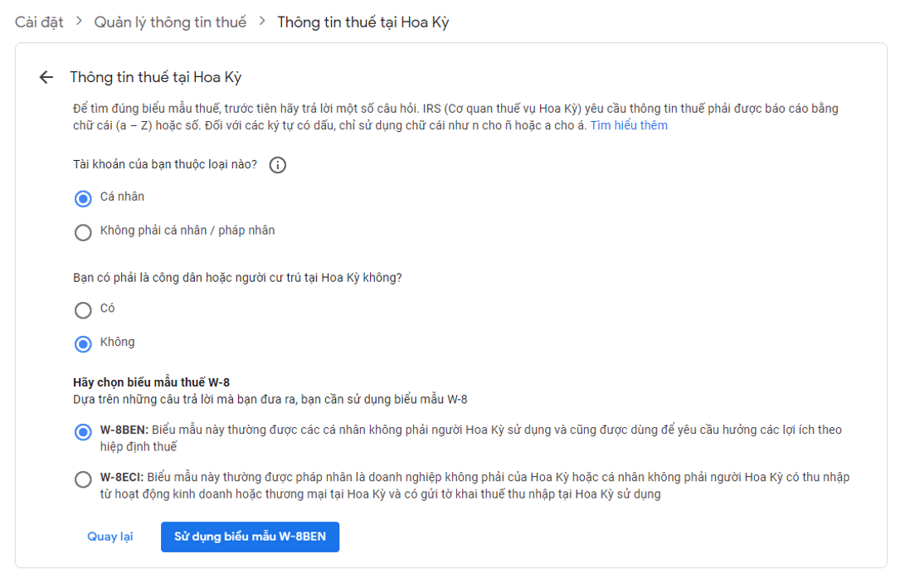Viewport: 915px width, 588px height.
Task: Choose the Không radio button
Action: point(83,343)
